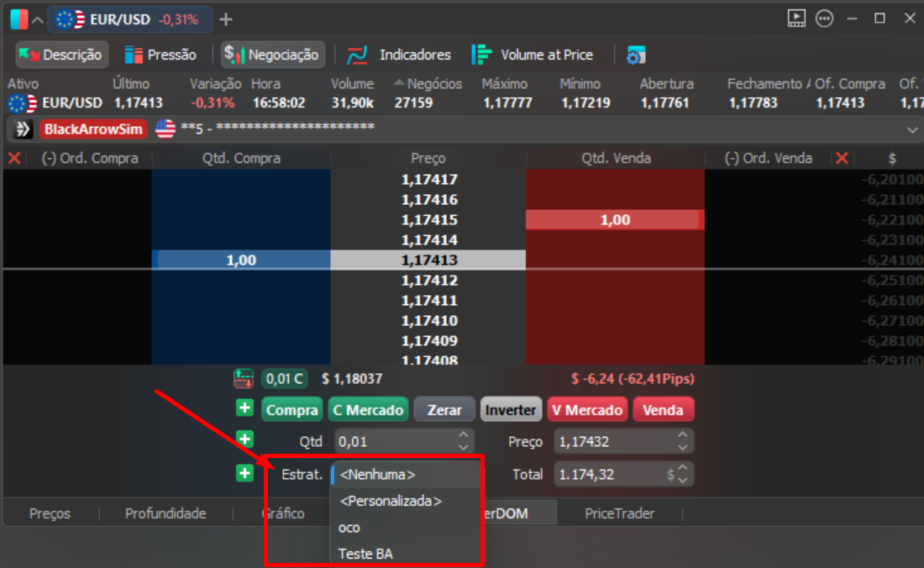Screen dimensions: 924x568
Task: Click green plus beside Compra button
Action: [244, 408]
